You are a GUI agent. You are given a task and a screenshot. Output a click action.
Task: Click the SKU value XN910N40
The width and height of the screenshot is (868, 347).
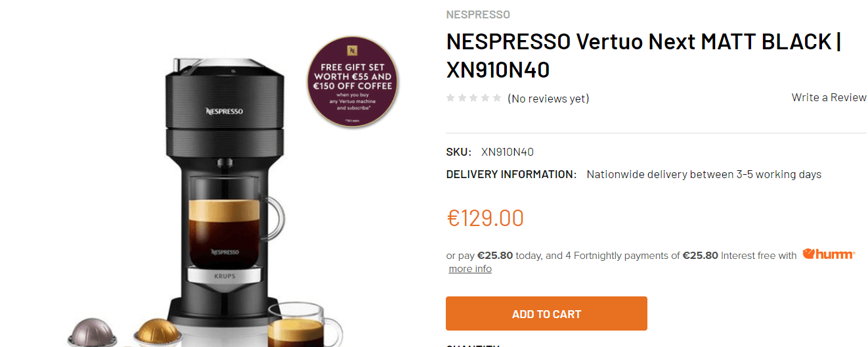coord(507,152)
